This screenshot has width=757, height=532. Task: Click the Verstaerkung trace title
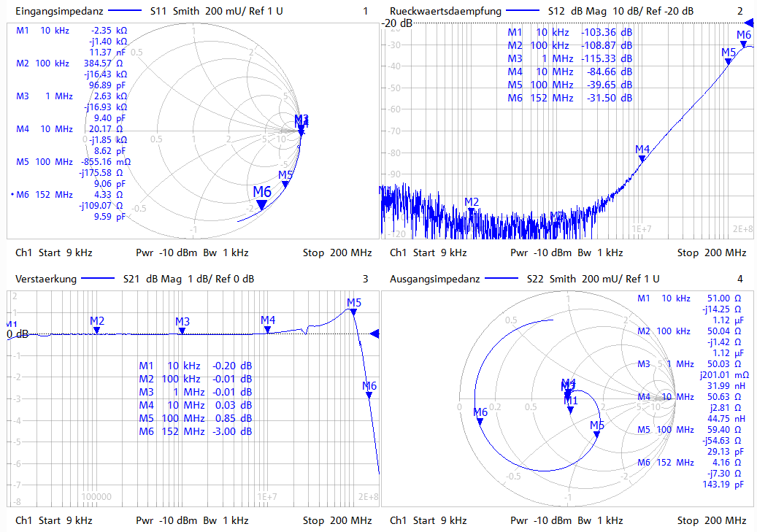(46, 279)
